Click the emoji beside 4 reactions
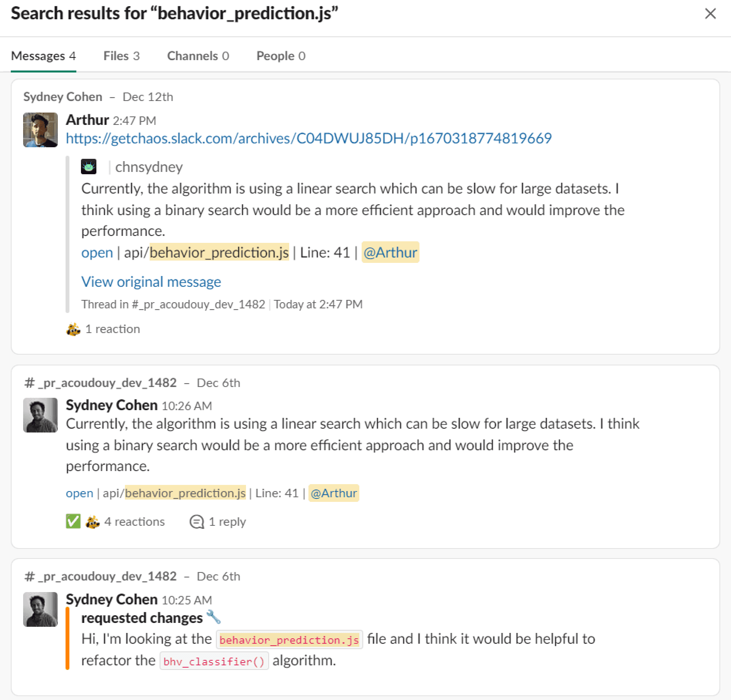Image resolution: width=731 pixels, height=700 pixels. [93, 522]
